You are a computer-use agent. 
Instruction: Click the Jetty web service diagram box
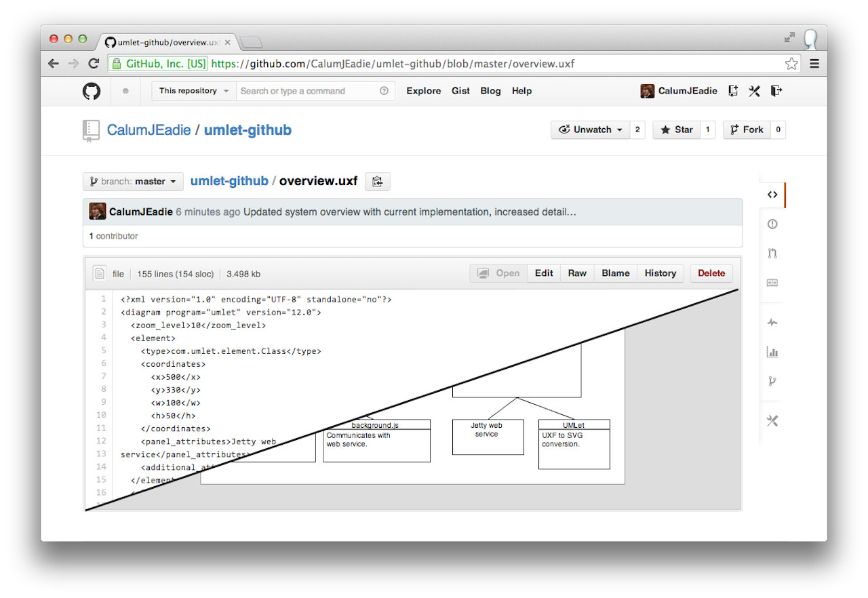coord(488,437)
